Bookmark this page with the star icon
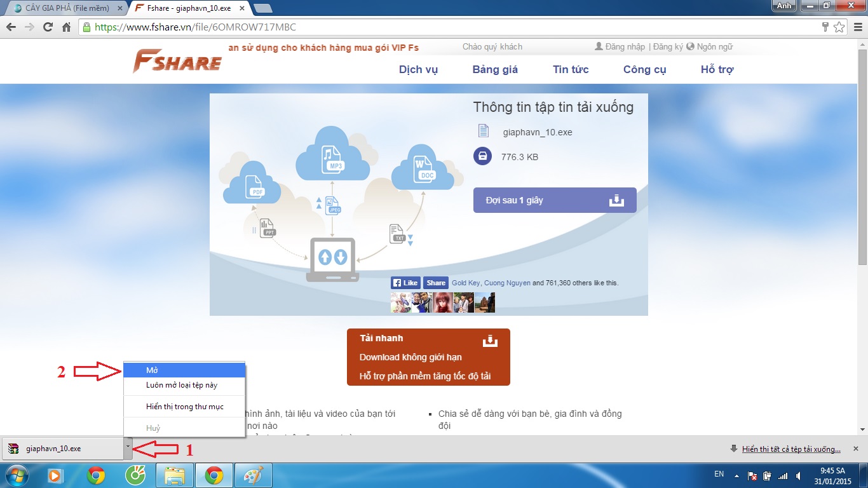Screen dimensions: 868x488 tap(839, 27)
